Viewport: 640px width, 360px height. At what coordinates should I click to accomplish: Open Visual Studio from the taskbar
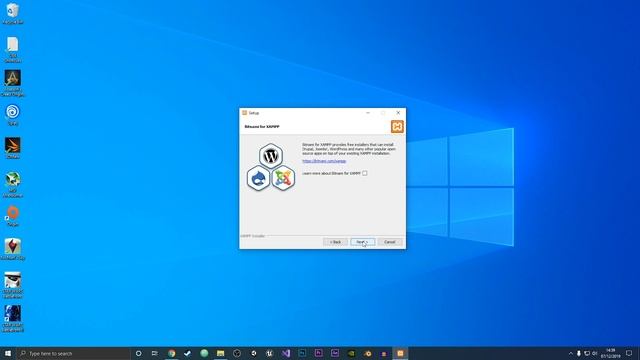click(286, 353)
